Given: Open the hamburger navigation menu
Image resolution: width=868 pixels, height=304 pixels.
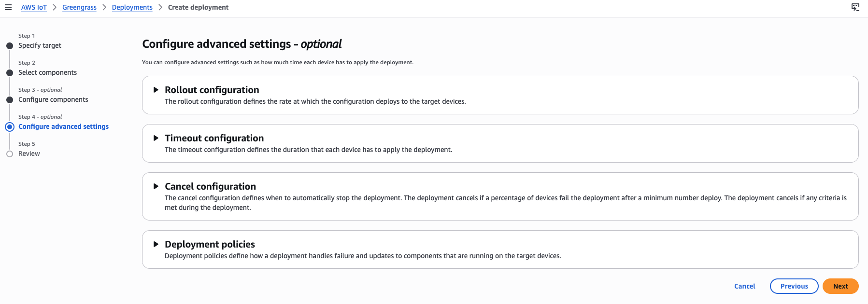Looking at the screenshot, I should (x=8, y=7).
